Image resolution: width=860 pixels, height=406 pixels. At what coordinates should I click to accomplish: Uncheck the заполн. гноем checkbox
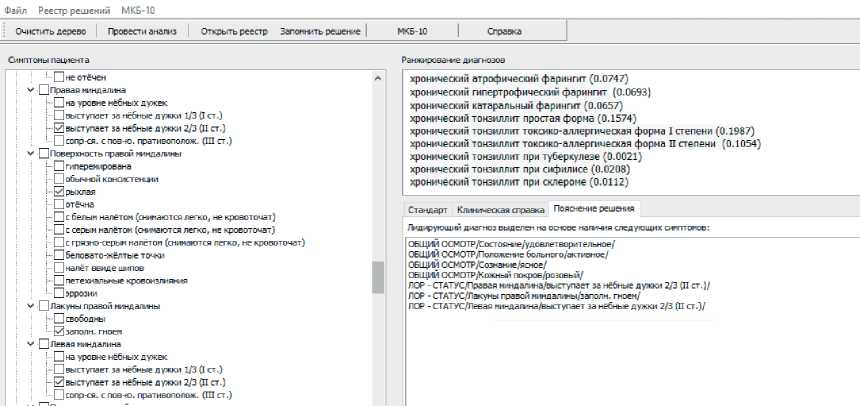tap(59, 332)
